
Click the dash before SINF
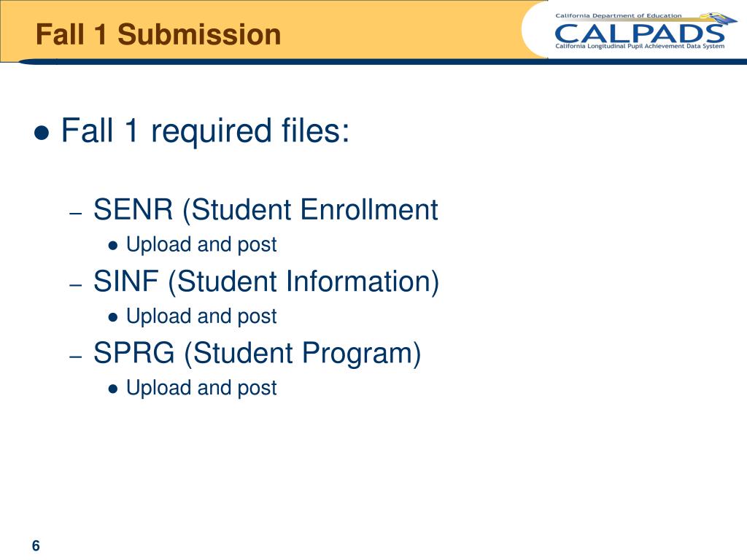76,285
